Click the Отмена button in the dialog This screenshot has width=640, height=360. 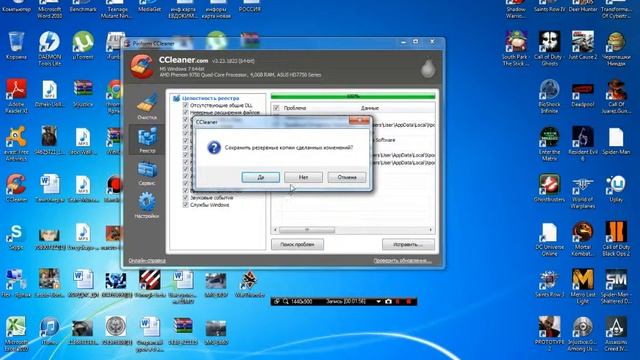point(347,177)
